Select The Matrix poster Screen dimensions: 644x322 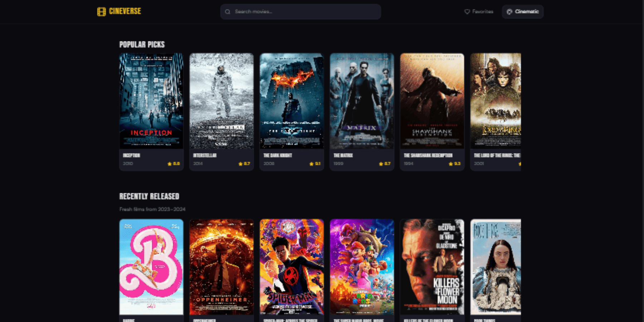point(362,101)
